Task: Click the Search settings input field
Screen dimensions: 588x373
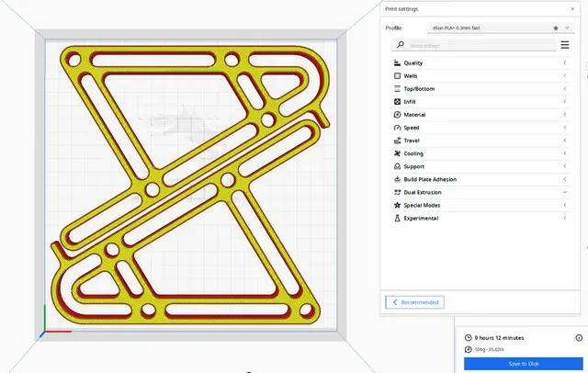Action: tap(474, 45)
